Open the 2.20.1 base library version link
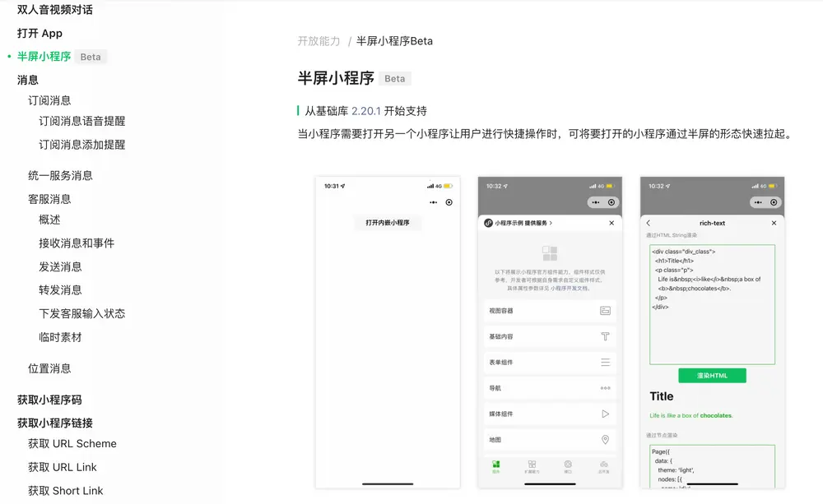823x504 pixels. click(366, 111)
